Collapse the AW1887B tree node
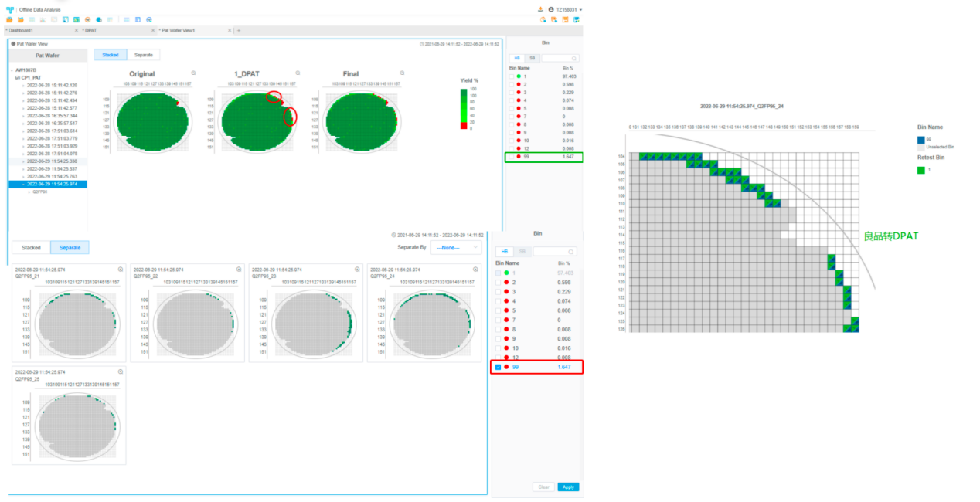This screenshot has width=980, height=502. tap(12, 70)
